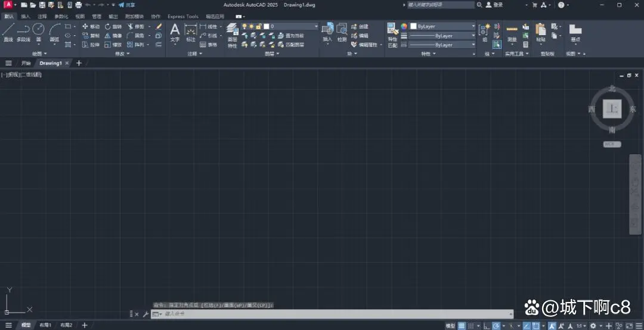This screenshot has height=330, width=644.
Task: Select the Line (直线) drawing tool
Action: point(8,33)
